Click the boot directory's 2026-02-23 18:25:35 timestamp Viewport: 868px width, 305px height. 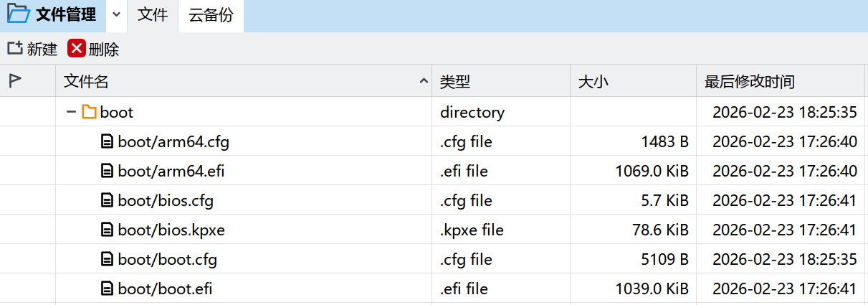pyautogui.click(x=785, y=112)
